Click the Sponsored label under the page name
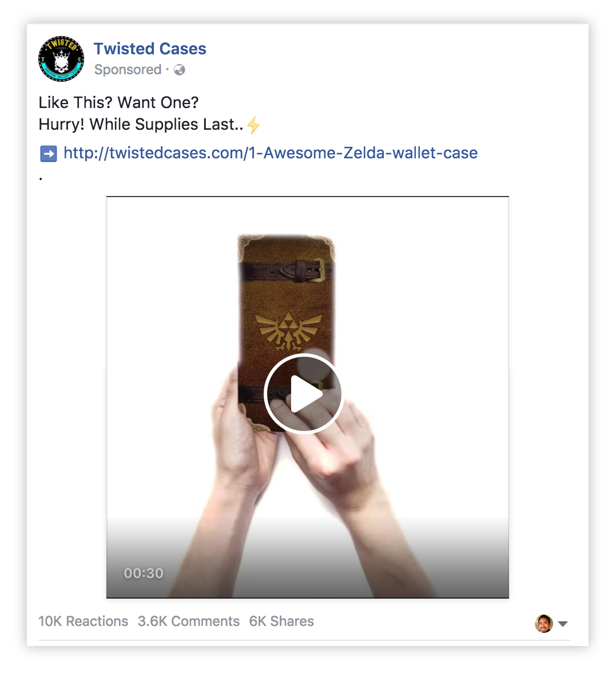 (128, 70)
